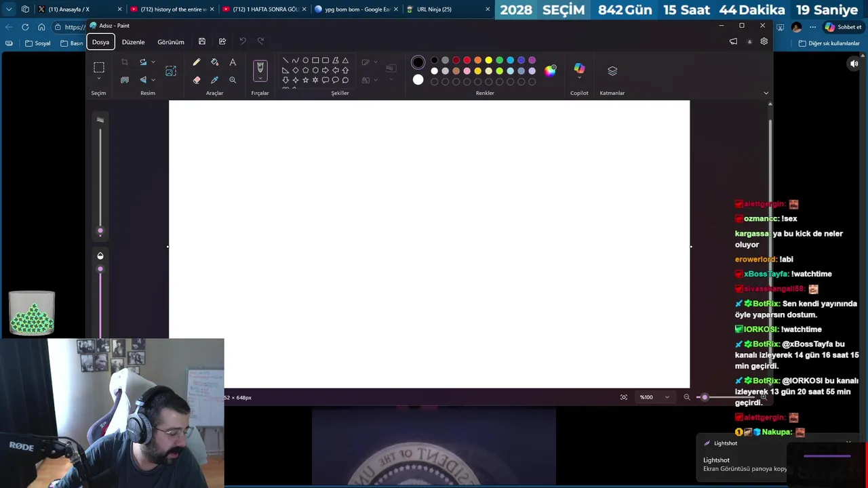This screenshot has height=488, width=868.
Task: Click the Remove background icon
Action: 125,80
